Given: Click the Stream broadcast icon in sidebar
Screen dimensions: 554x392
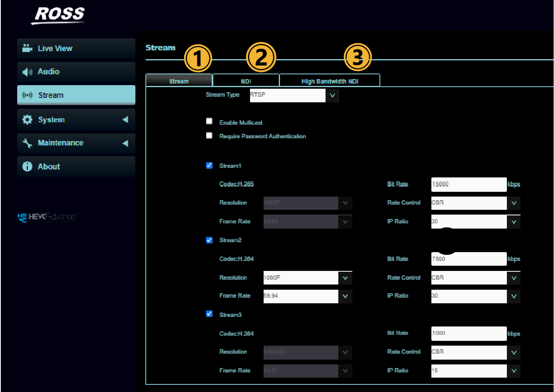Looking at the screenshot, I should pyautogui.click(x=27, y=95).
